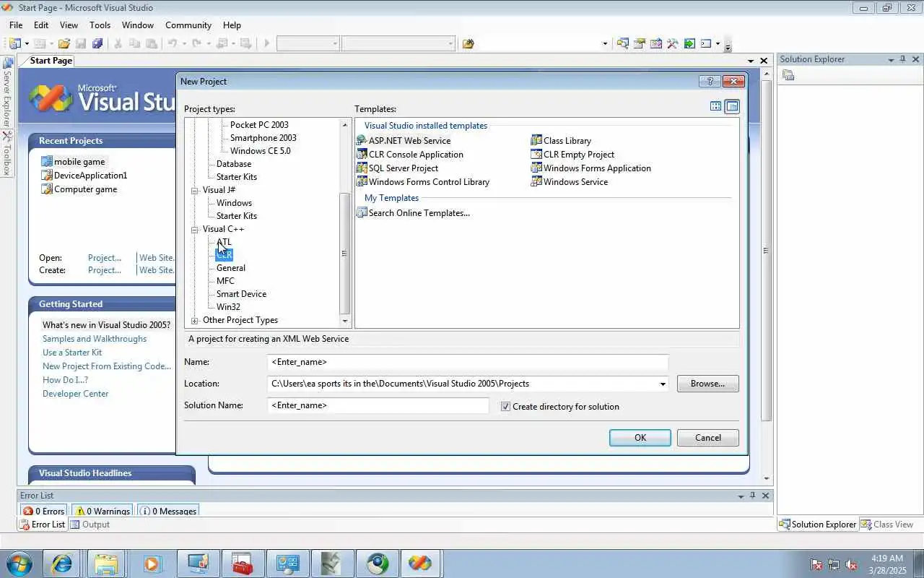Click the Project types scroll down arrow
The image size is (924, 578).
coord(344,321)
